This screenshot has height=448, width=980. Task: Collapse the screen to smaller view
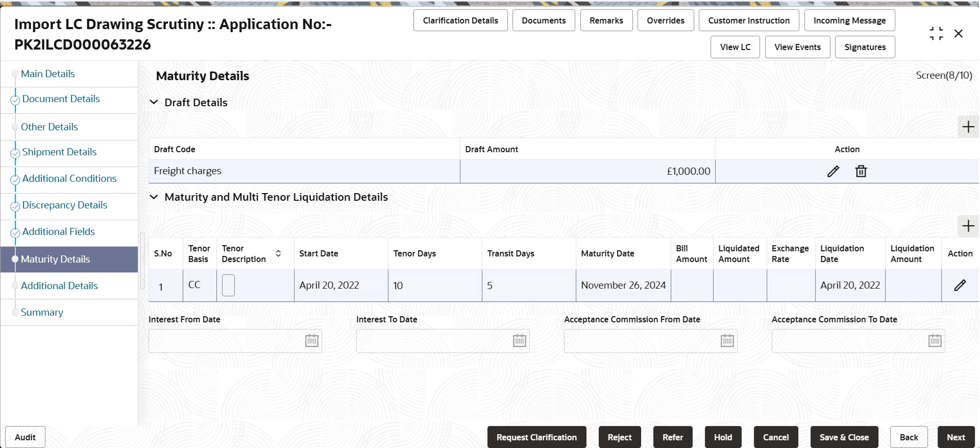click(936, 34)
